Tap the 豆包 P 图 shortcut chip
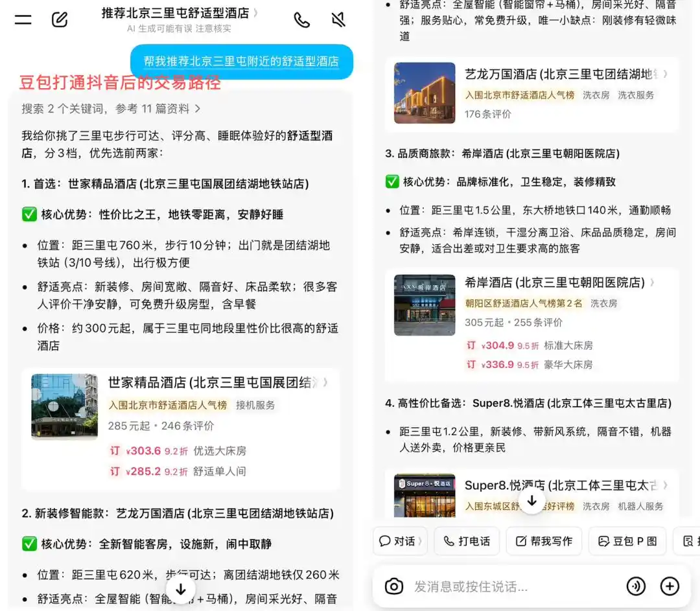The height and width of the screenshot is (611, 700). tap(627, 542)
